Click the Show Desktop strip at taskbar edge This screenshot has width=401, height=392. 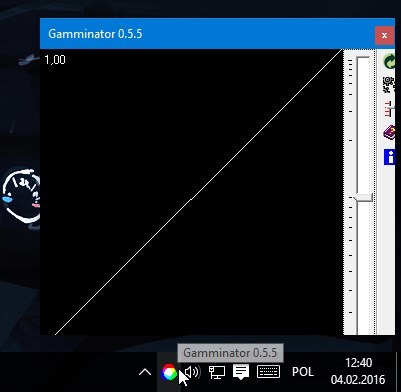[399, 372]
